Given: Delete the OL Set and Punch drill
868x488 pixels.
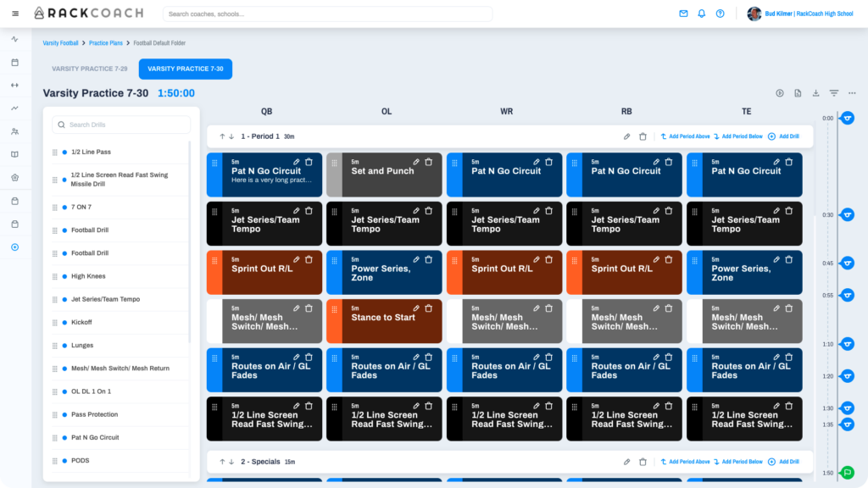Looking at the screenshot, I should pos(429,162).
